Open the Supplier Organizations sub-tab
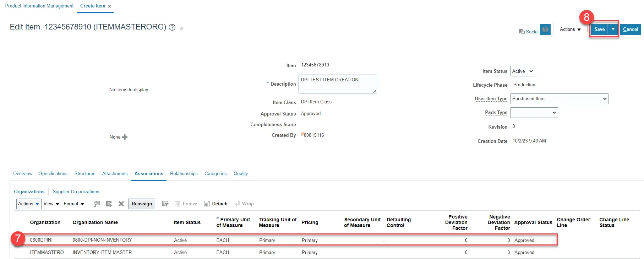644x259 pixels. coord(76,192)
